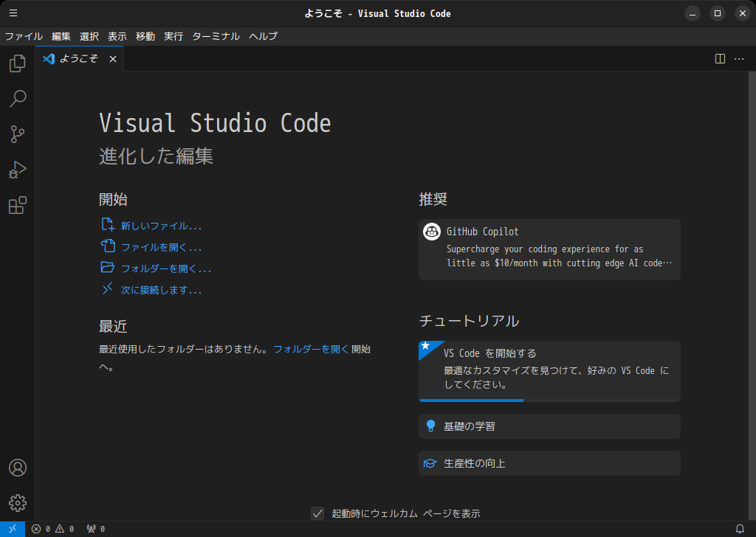This screenshot has width=756, height=537.
Task: Open the ファイル menu
Action: coord(24,36)
